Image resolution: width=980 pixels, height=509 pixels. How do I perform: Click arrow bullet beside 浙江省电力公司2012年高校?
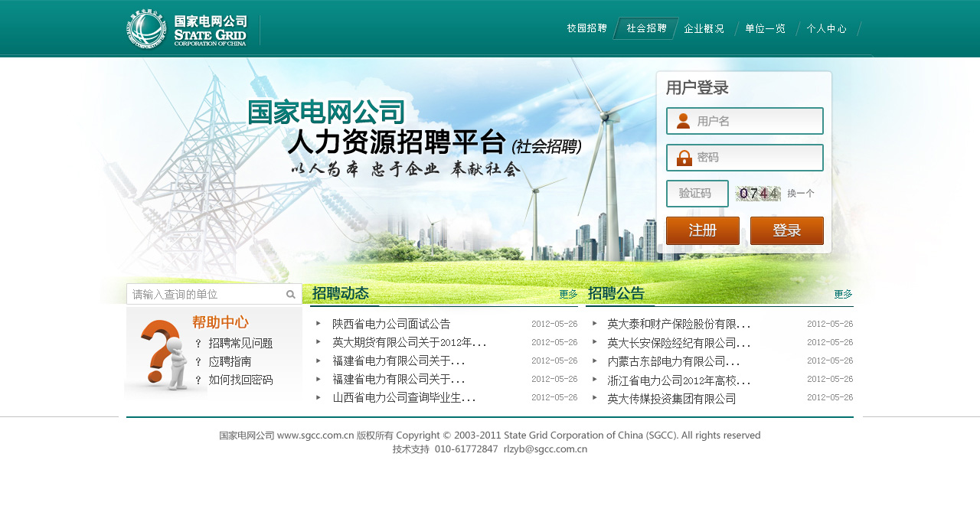pyautogui.click(x=595, y=378)
